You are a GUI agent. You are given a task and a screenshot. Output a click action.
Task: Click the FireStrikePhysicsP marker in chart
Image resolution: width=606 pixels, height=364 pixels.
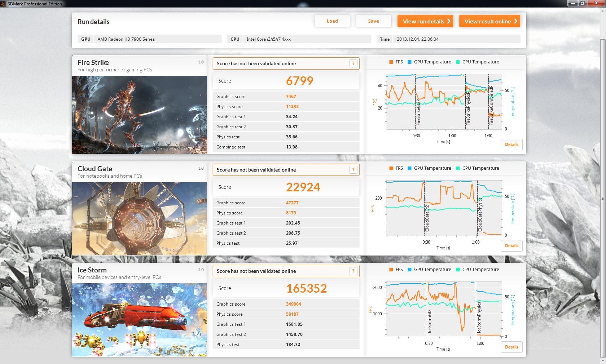click(x=468, y=108)
